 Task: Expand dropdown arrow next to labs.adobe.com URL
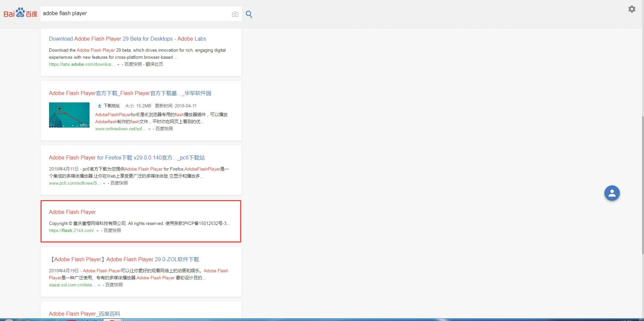coord(118,64)
